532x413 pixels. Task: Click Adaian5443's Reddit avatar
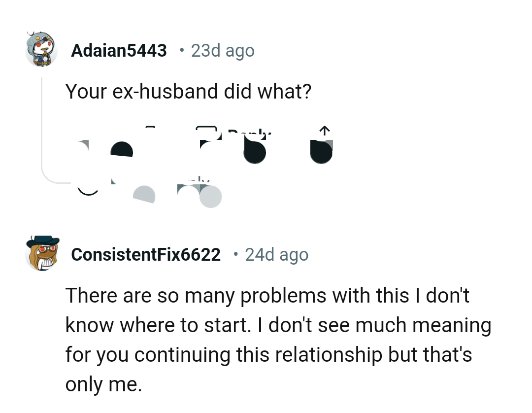pyautogui.click(x=41, y=50)
